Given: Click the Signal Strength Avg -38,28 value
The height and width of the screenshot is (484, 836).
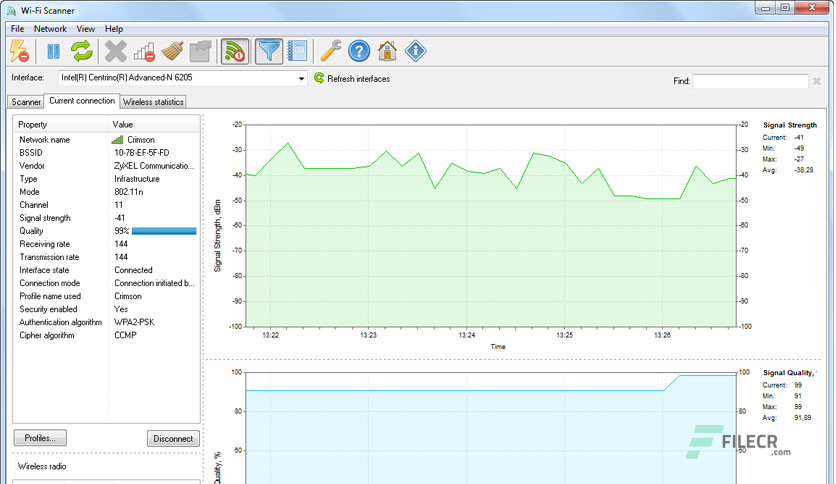Looking at the screenshot, I should pyautogui.click(x=804, y=170).
